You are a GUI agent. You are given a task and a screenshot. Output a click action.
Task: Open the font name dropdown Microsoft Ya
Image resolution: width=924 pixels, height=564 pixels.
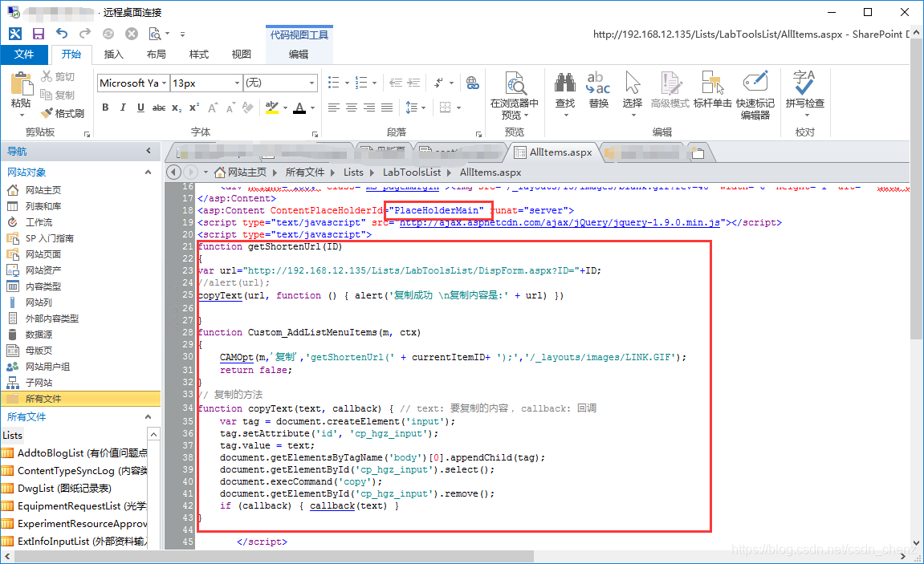pos(165,83)
